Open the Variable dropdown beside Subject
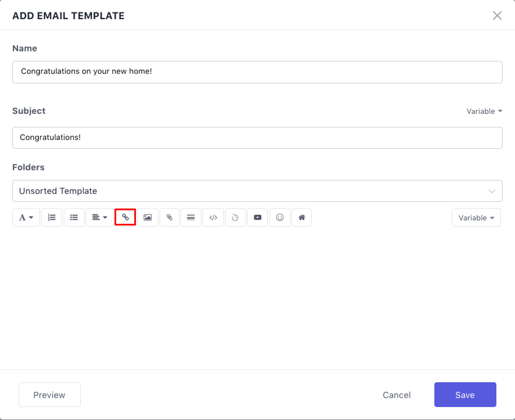Viewport: 515px width, 420px height. coord(484,111)
